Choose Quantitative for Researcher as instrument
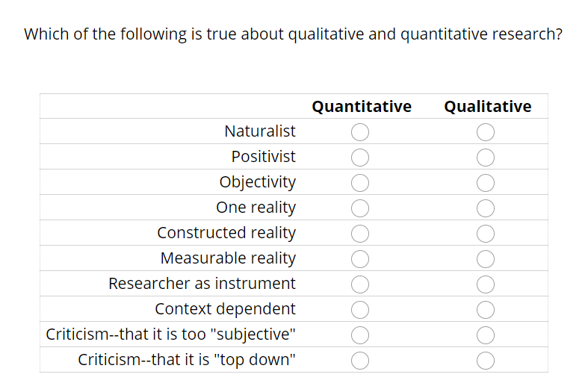This screenshot has width=588, height=392. click(360, 284)
